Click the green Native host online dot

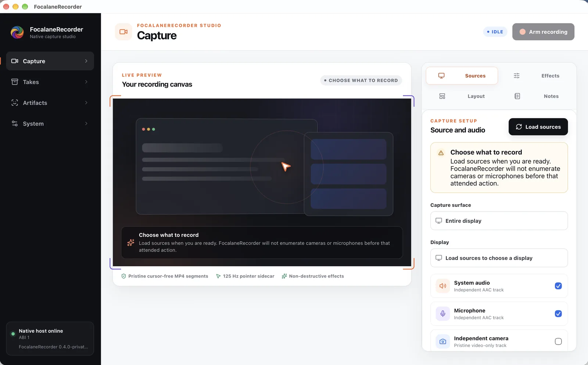13,334
